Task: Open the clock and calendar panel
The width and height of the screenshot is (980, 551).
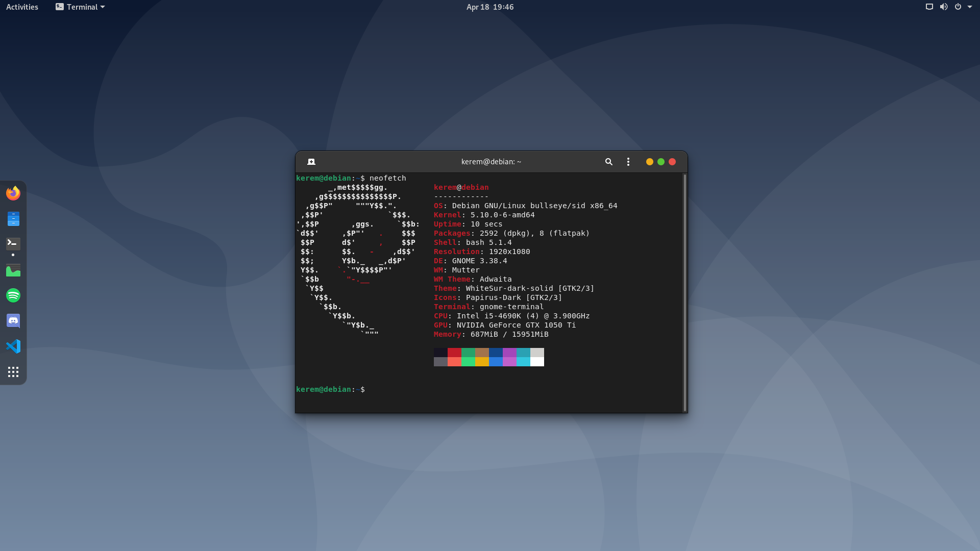Action: click(x=489, y=7)
